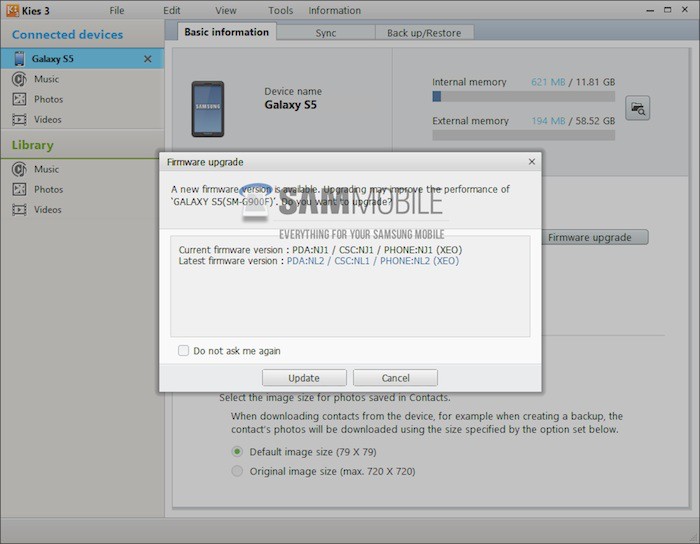Screen dimensions: 700x544
Task: Click the External memory usage bar
Action: point(524,135)
